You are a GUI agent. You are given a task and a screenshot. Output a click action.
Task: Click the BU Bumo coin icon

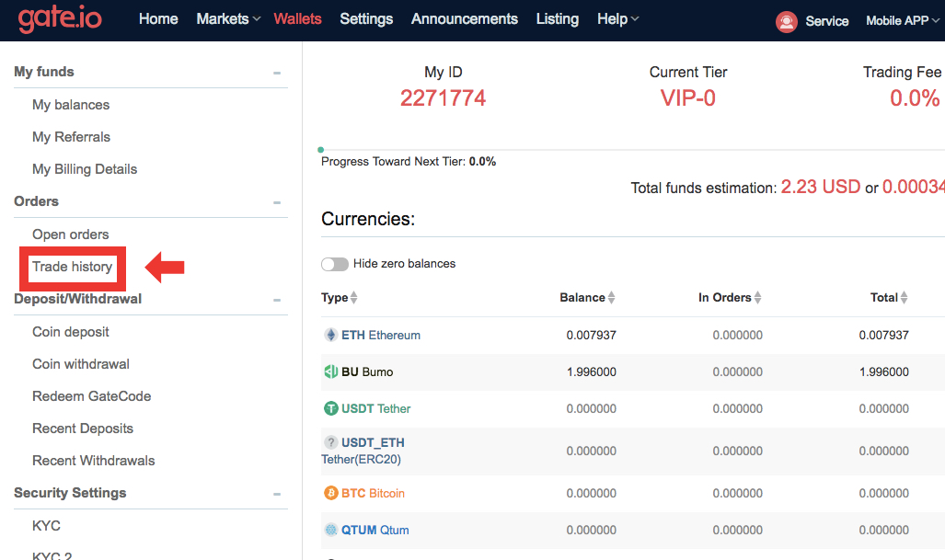click(331, 371)
